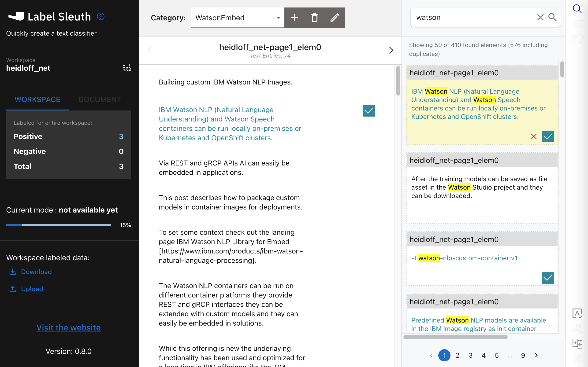Click the Negative label count row
The height and width of the screenshot is (367, 588).
(68, 151)
